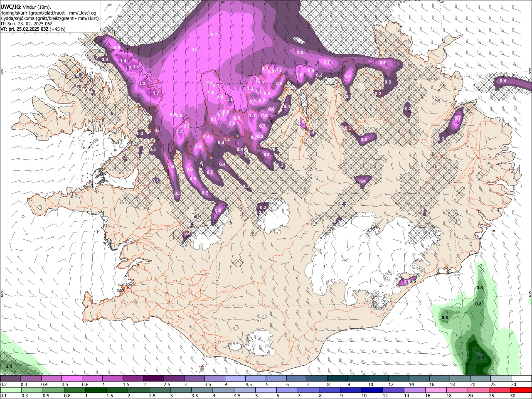Select the darkest purple 2–2.5 legend swatch
The image size is (532, 399).
pos(153,379)
